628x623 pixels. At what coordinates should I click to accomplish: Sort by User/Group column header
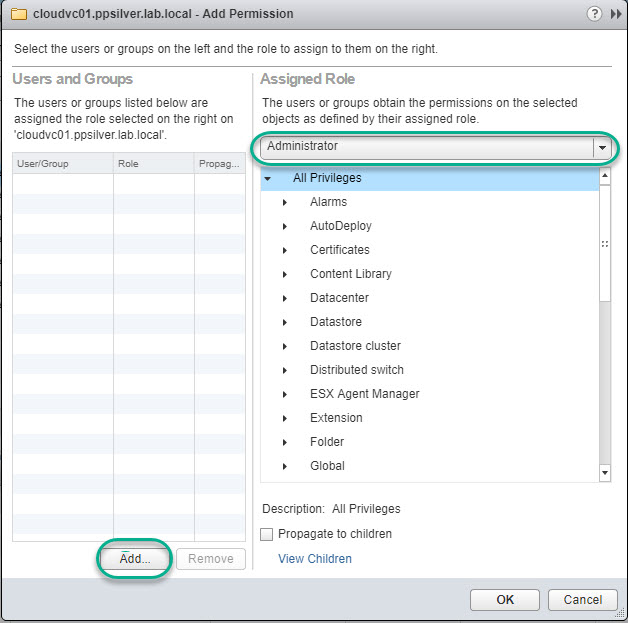pyautogui.click(x=63, y=163)
